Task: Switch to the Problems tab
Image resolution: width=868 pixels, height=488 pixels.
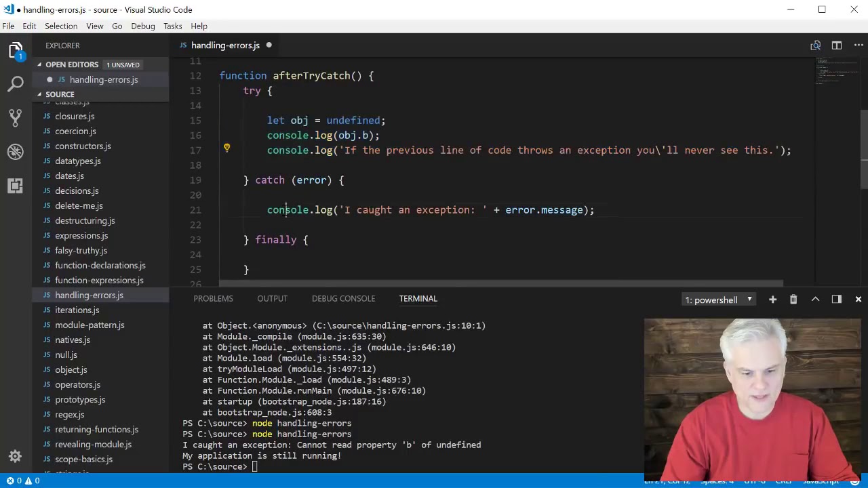Action: pyautogui.click(x=213, y=298)
